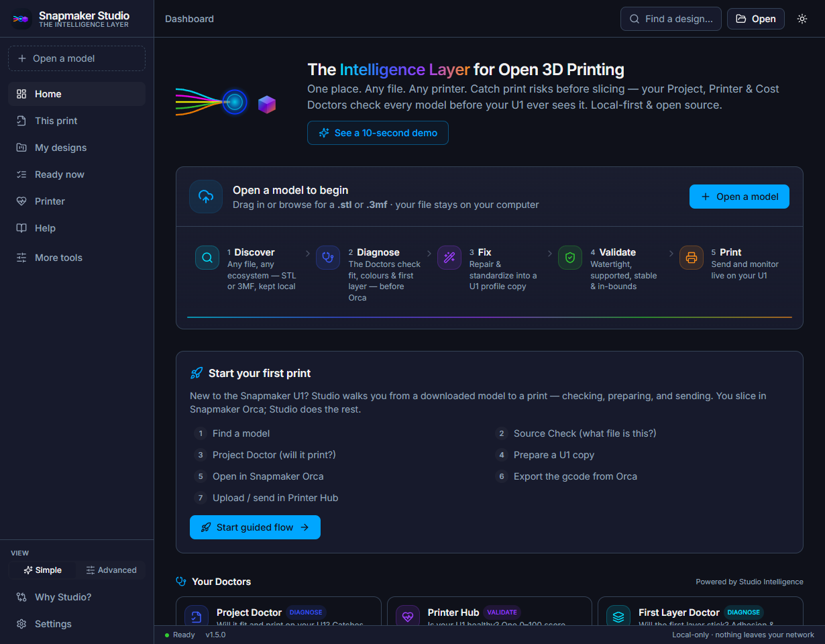Screen dimensions: 825x644
Task: Open My designs page
Action: point(76,148)
